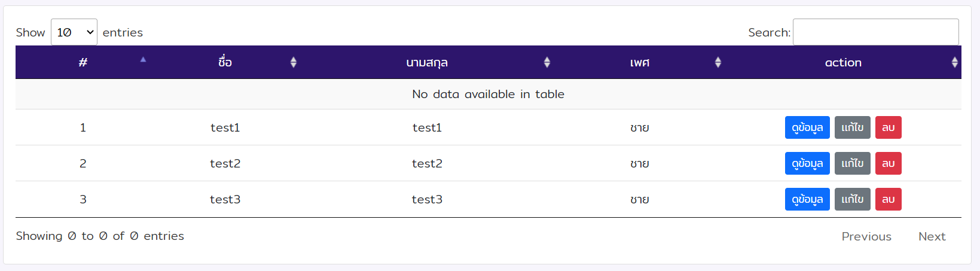This screenshot has width=980, height=271.
Task: Delete (ลบ) the test2 row
Action: 888,163
